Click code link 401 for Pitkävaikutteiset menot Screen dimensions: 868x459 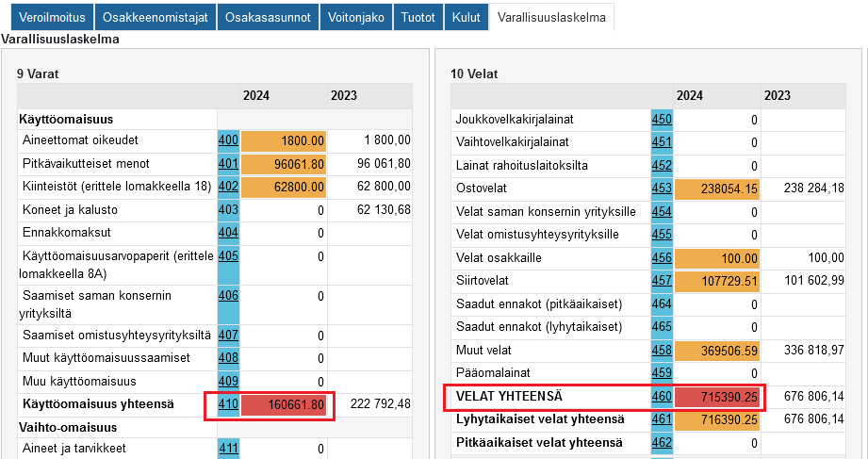228,164
